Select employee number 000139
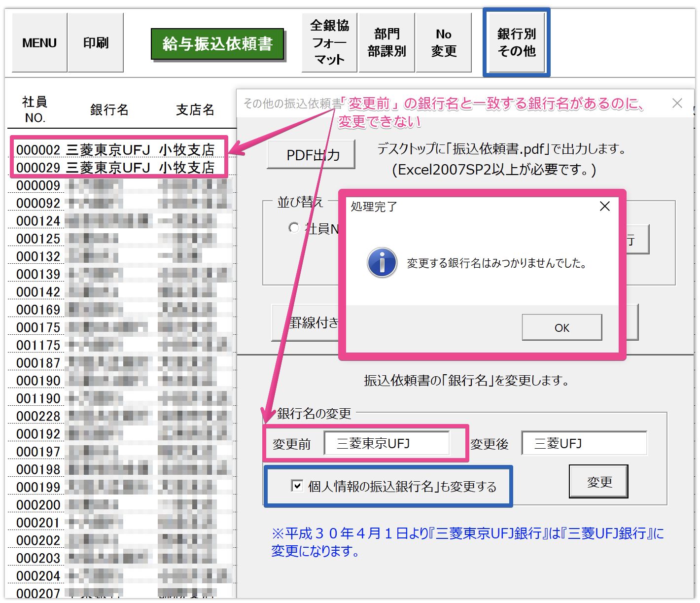 (38, 274)
